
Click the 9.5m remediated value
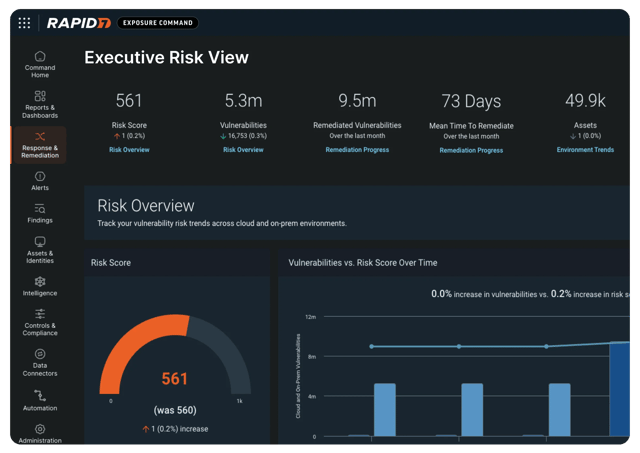(357, 101)
